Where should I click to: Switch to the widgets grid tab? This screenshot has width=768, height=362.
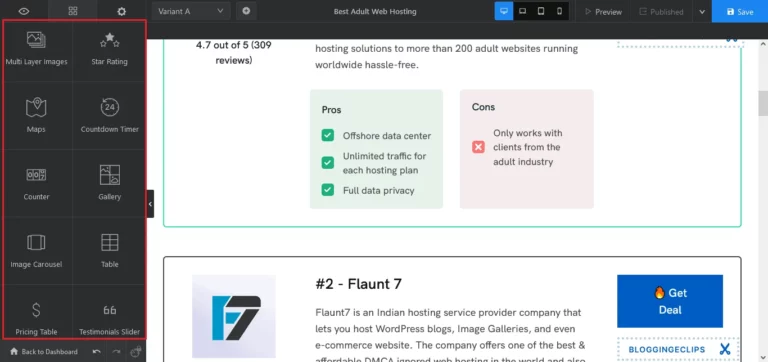pos(73,11)
